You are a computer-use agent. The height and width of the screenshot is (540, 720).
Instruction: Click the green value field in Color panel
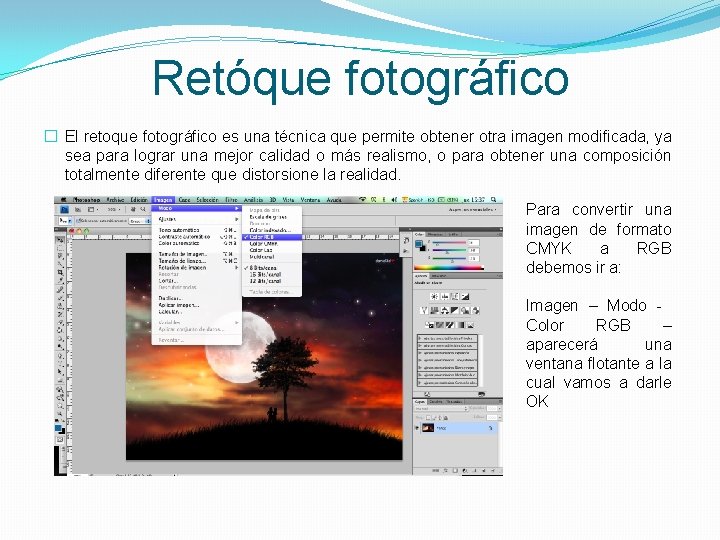tap(474, 250)
